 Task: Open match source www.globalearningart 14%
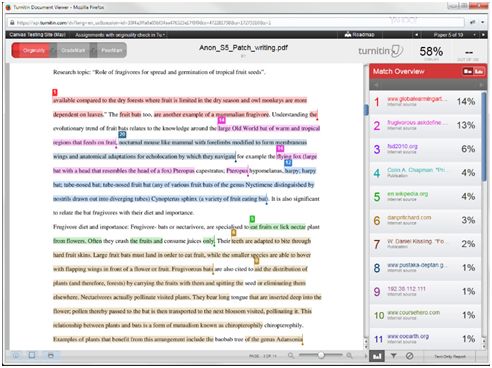click(x=426, y=101)
